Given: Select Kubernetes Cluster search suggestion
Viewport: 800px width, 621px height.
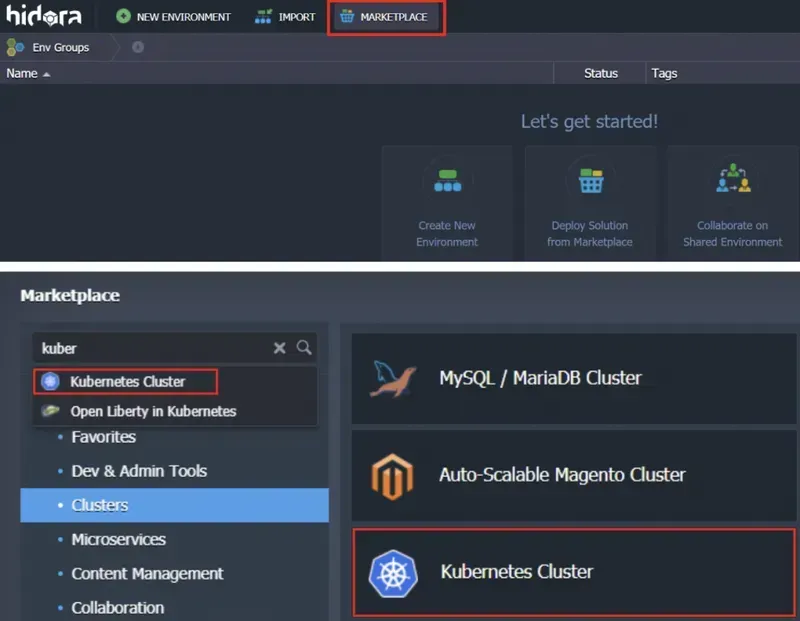Looking at the screenshot, I should coord(127,381).
